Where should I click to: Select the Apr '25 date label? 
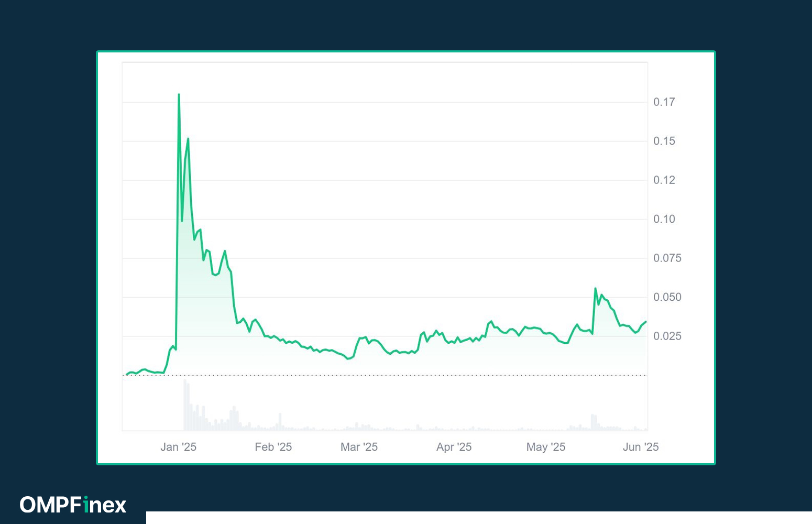(454, 447)
